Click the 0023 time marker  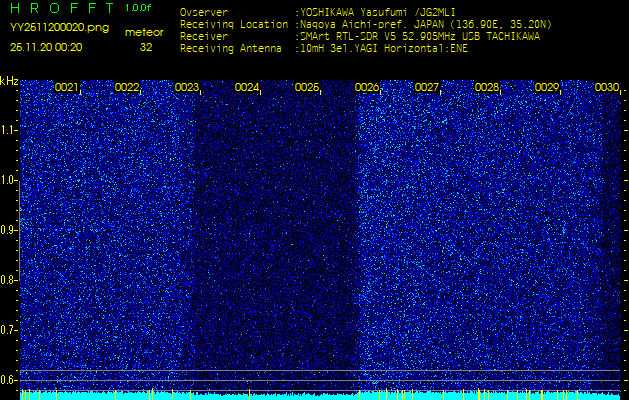click(x=187, y=87)
